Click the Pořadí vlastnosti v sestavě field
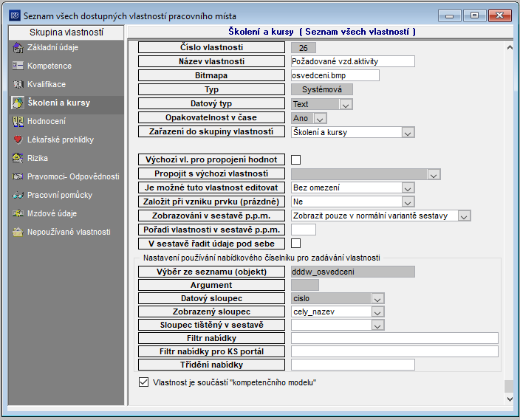Screen dimensions: 520x420 (304, 230)
